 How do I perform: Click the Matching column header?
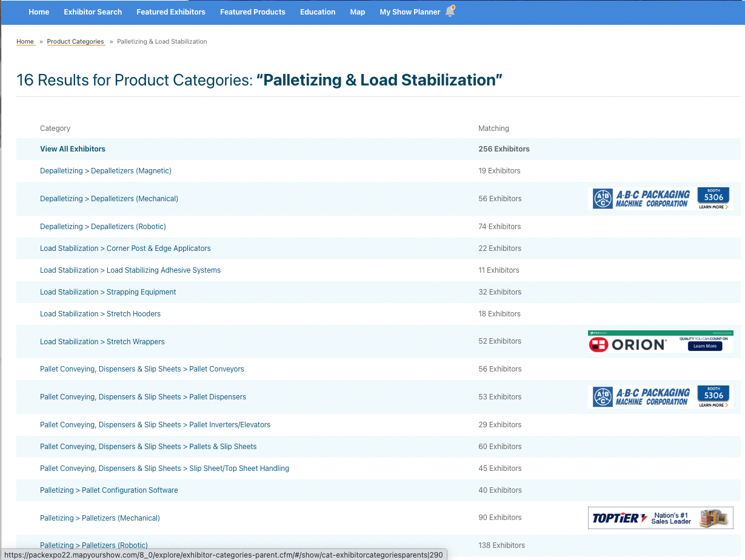click(493, 128)
